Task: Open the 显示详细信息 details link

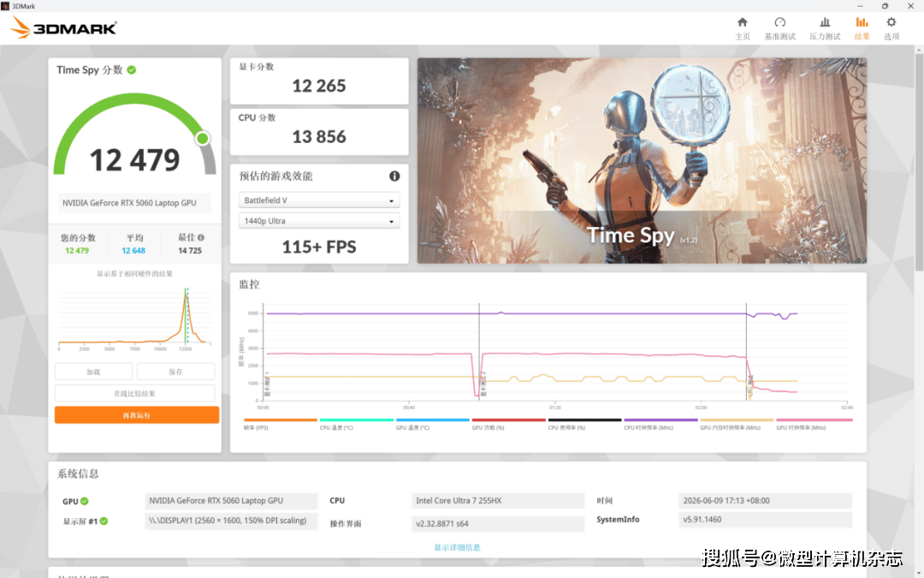Action: click(x=457, y=547)
